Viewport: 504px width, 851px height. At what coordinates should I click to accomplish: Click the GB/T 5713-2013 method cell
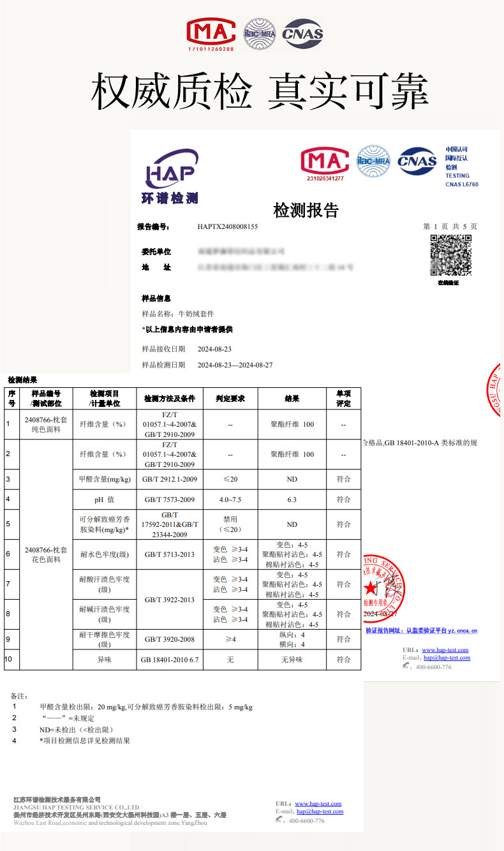(x=170, y=554)
